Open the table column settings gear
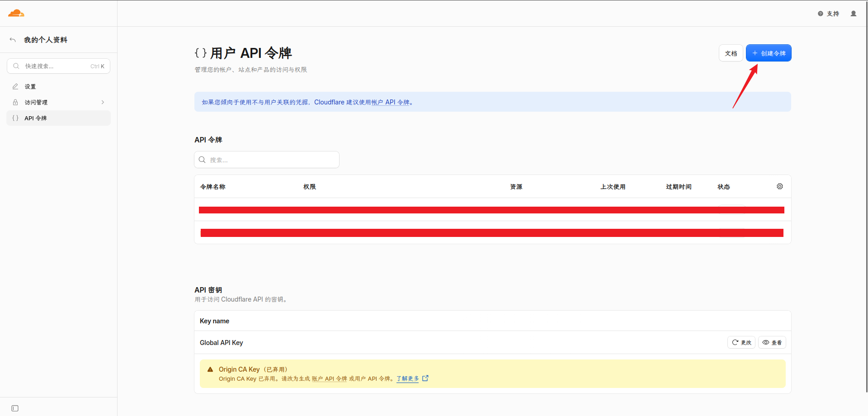The image size is (868, 416). point(780,186)
